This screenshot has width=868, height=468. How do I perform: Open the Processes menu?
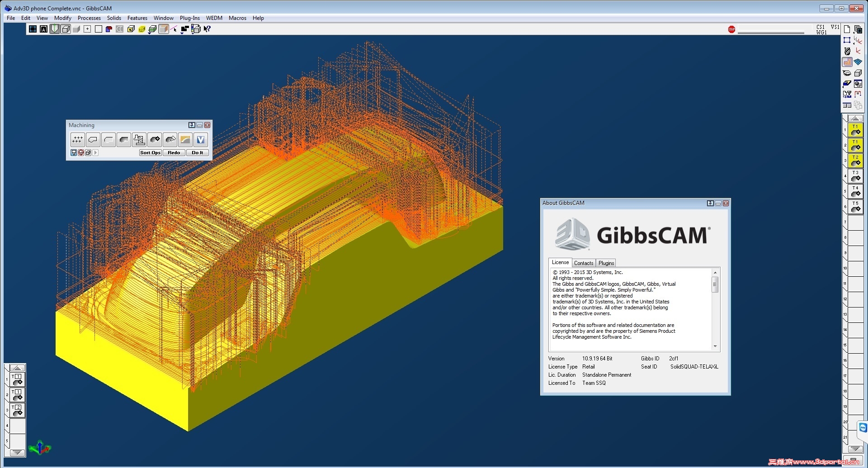point(89,18)
